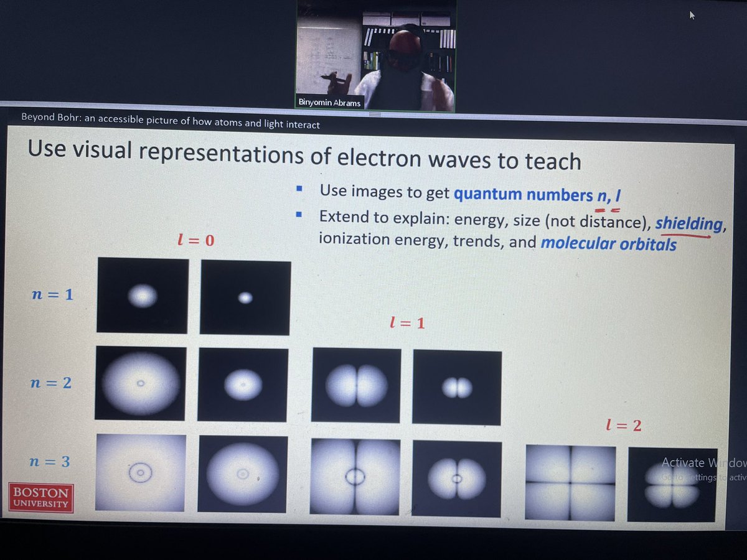The image size is (747, 560).
Task: Click the blue 'n = 1' row label
Action: pos(52,294)
